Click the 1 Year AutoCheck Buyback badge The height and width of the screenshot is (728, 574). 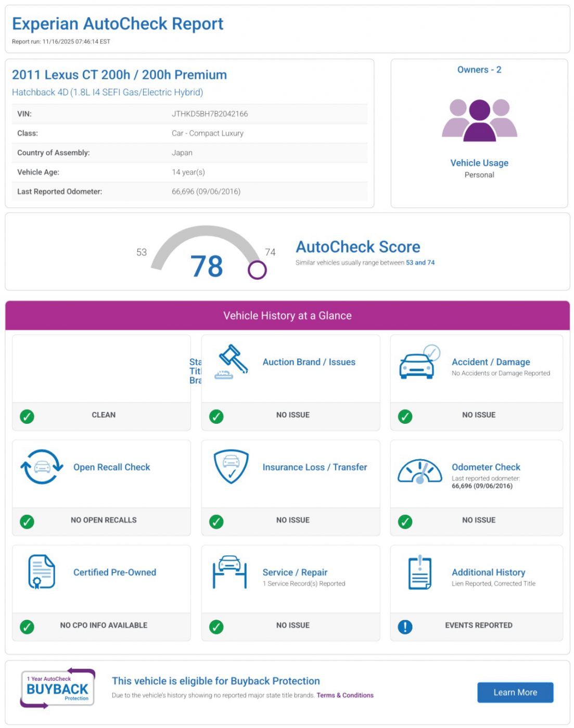tap(57, 688)
